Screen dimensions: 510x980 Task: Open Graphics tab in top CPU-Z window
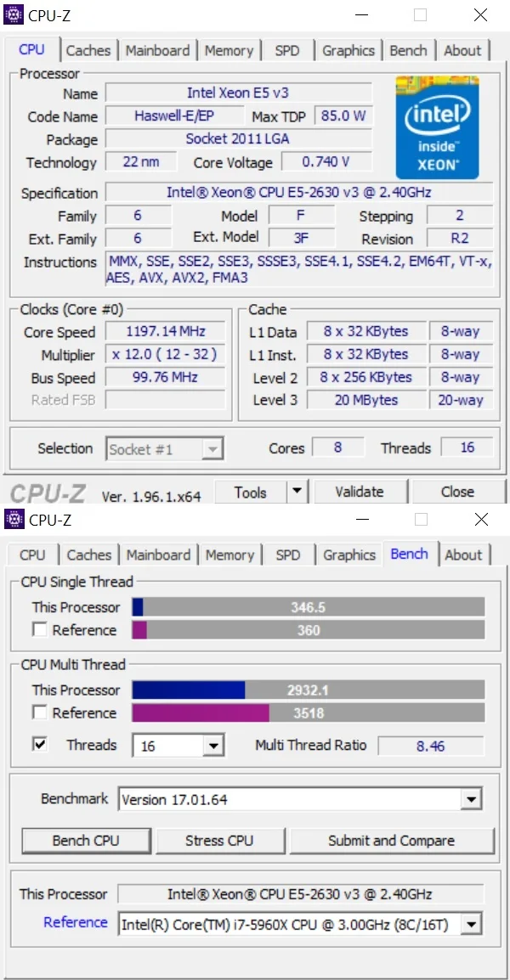348,51
